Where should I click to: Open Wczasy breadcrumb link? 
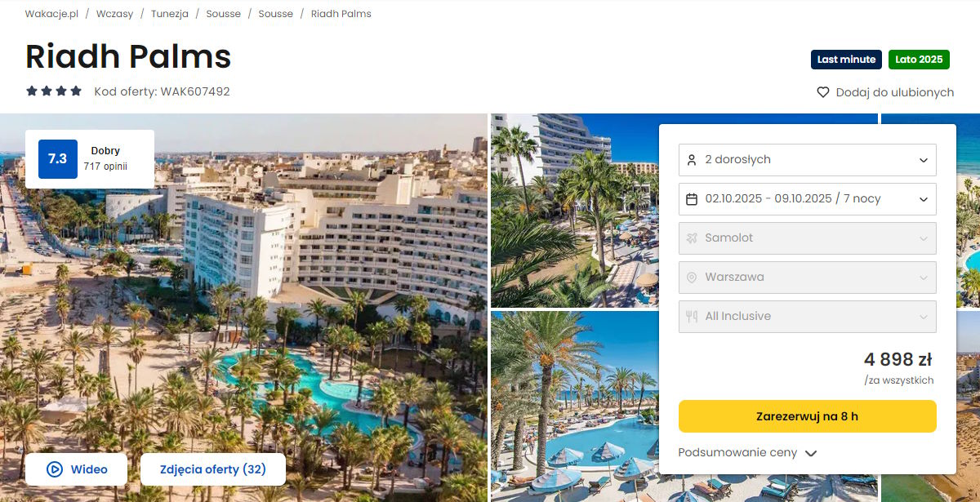[114, 14]
